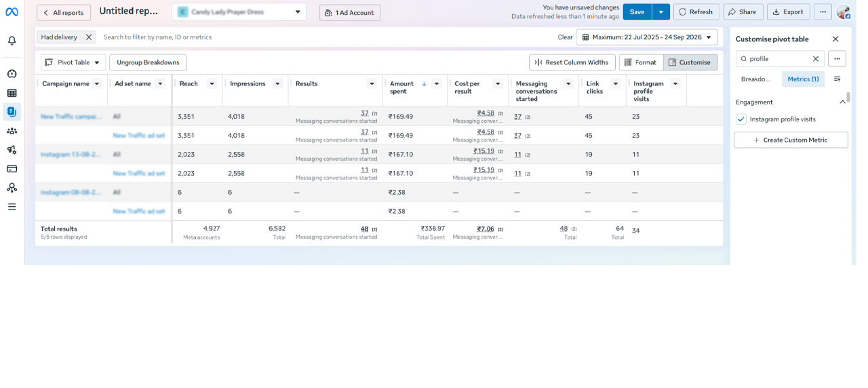
Task: Click the sort order icon next to Metrics tab
Action: click(837, 79)
